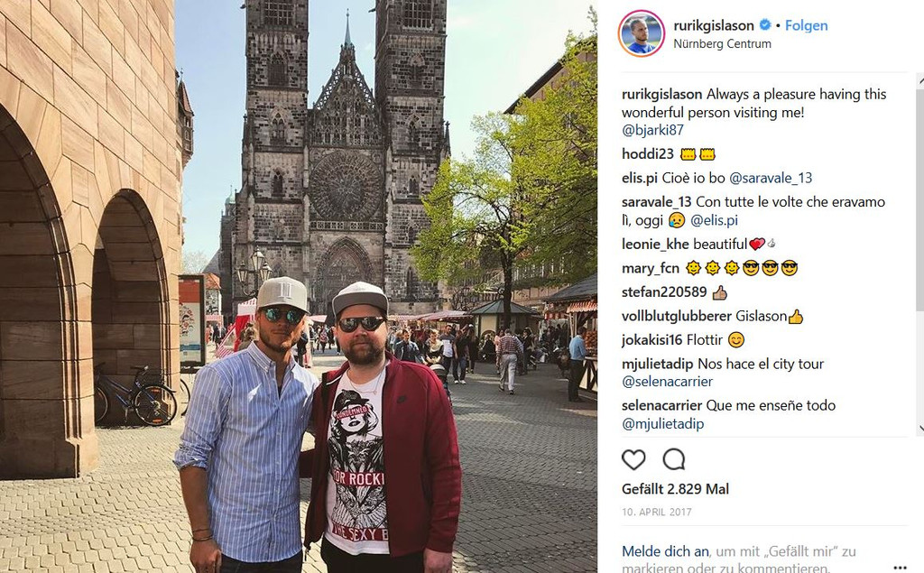Open leonie_khe's profile

[655, 244]
